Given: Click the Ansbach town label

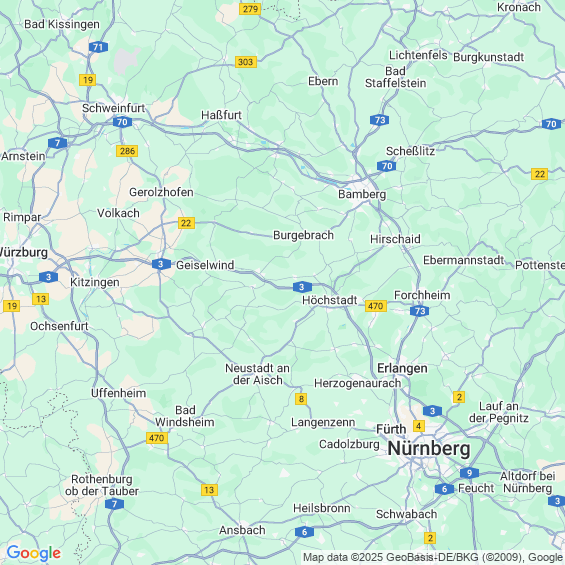Looking at the screenshot, I should tap(242, 530).
